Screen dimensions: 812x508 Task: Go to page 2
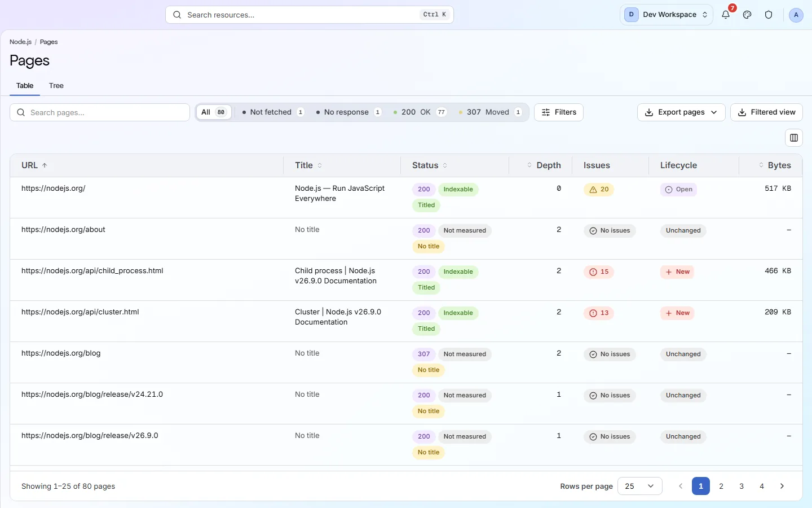click(721, 486)
